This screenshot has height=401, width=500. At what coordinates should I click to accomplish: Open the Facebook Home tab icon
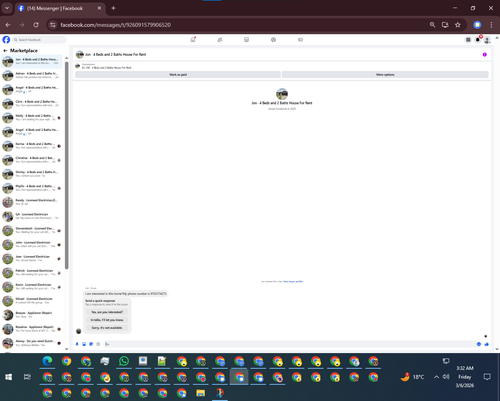(x=193, y=40)
